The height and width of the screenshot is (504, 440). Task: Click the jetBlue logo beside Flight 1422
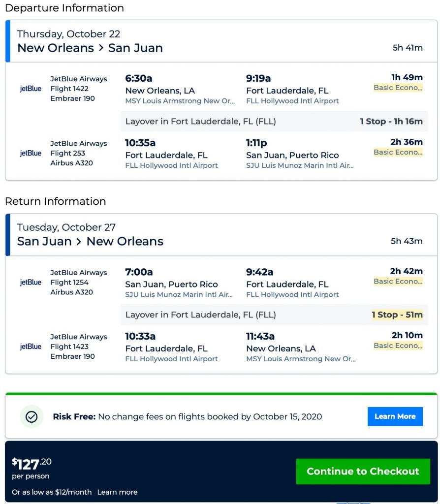pyautogui.click(x=31, y=89)
